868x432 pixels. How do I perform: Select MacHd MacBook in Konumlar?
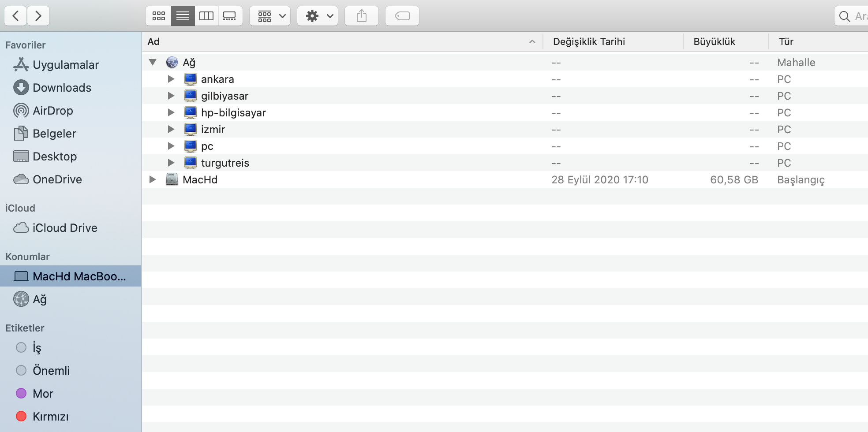[x=71, y=276]
